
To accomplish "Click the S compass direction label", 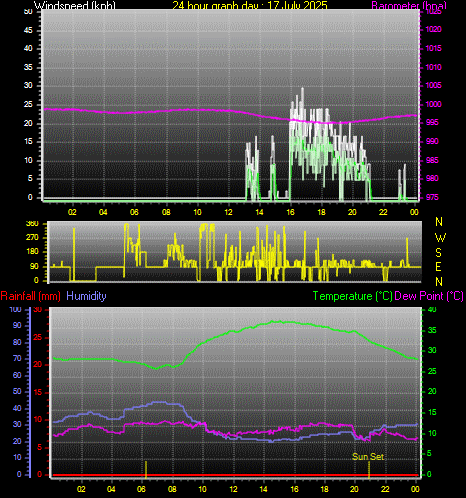I will click(439, 253).
